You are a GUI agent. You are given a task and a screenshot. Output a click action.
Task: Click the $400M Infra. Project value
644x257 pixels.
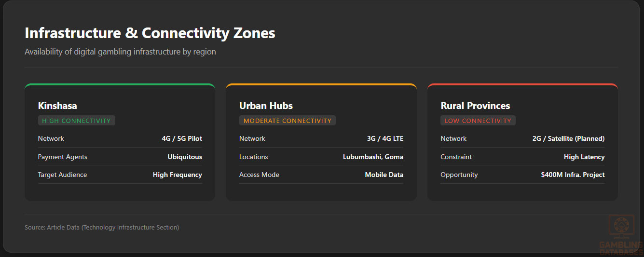(573, 175)
